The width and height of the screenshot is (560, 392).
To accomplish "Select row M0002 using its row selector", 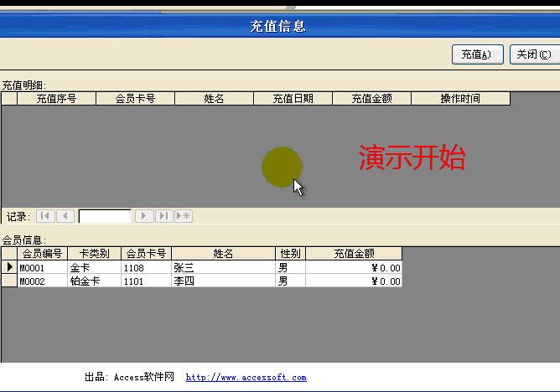I will point(9,281).
